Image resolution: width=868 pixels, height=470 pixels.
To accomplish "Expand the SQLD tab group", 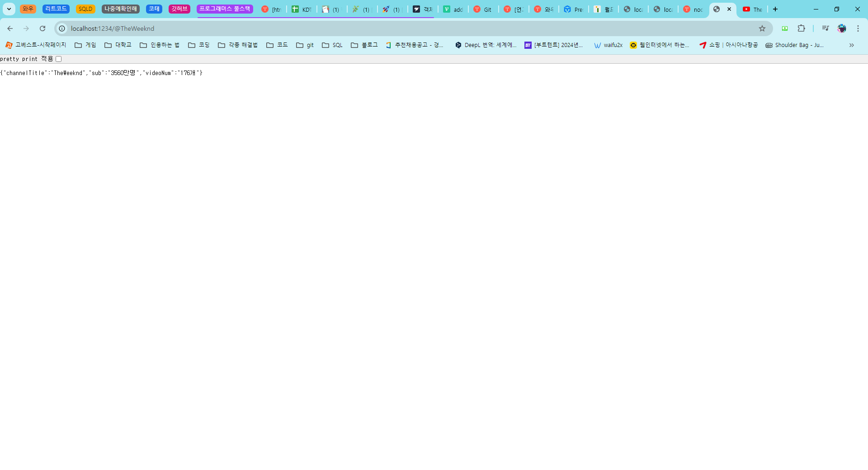I will [x=85, y=9].
